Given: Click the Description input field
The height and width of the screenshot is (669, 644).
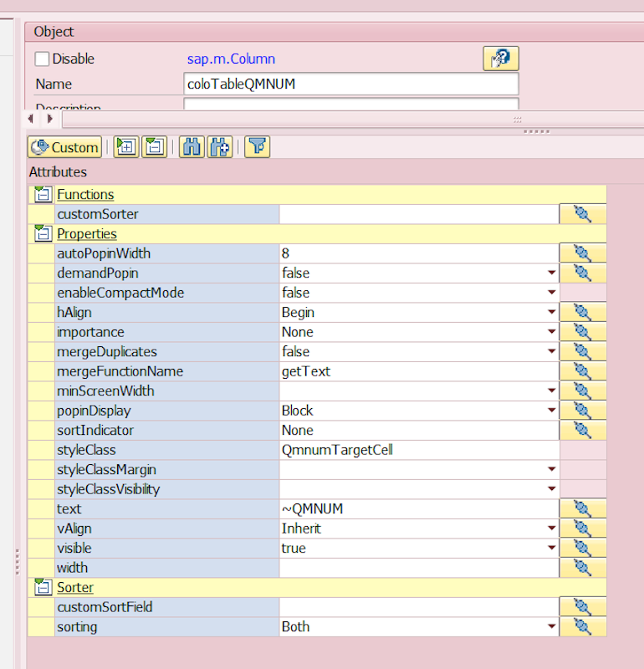Looking at the screenshot, I should click(351, 104).
